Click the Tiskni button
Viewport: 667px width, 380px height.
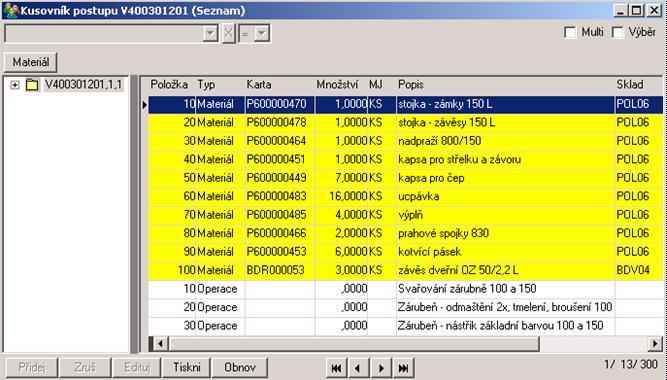186,368
